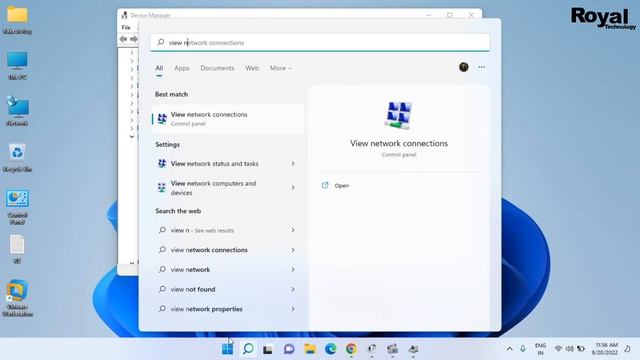Click the Device Manager icon on the taskbar
Image resolution: width=640 pixels, height=360 pixels.
(413, 349)
